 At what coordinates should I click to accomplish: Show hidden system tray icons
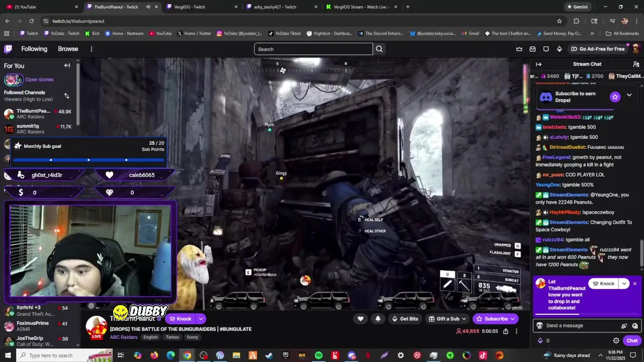tap(601, 355)
